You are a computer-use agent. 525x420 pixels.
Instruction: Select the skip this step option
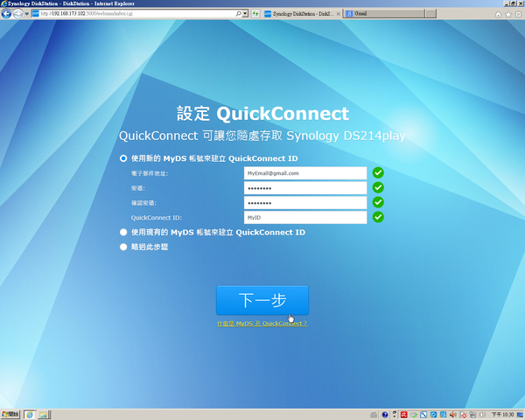(x=123, y=247)
